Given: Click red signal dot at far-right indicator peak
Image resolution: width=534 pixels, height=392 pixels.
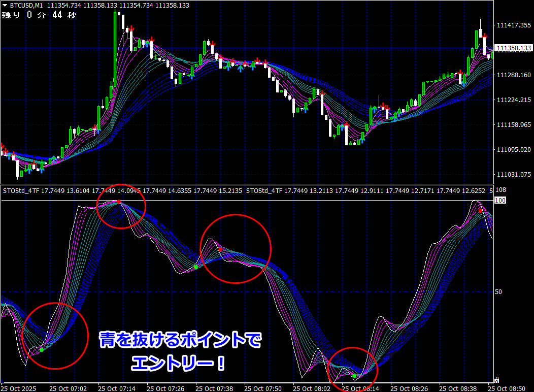Looking at the screenshot, I should click(x=480, y=210).
